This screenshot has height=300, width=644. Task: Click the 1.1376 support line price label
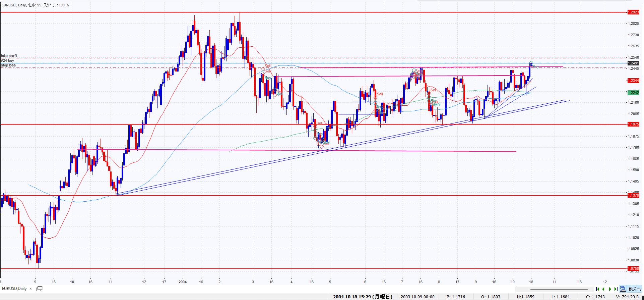[633, 195]
